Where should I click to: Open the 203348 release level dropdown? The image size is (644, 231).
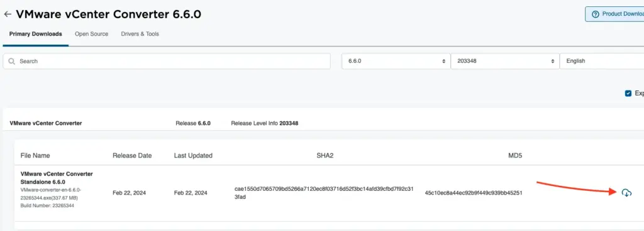[505, 61]
